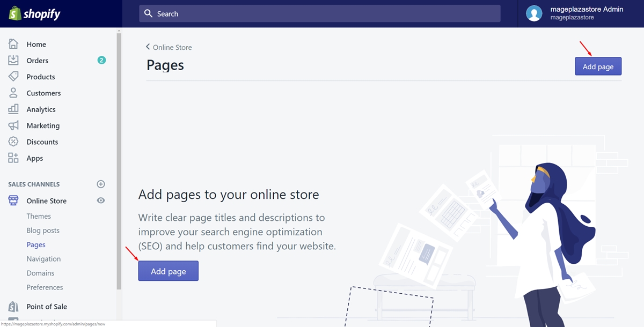Click the admin account avatar

coord(534,13)
